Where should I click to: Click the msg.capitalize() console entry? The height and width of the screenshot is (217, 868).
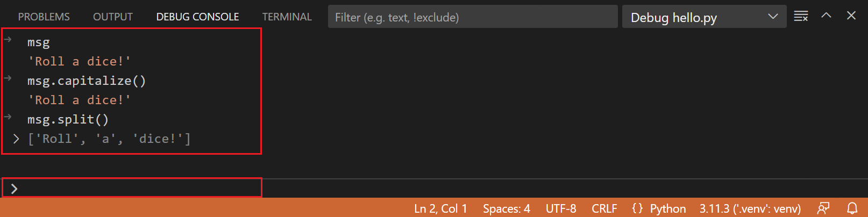(x=87, y=81)
